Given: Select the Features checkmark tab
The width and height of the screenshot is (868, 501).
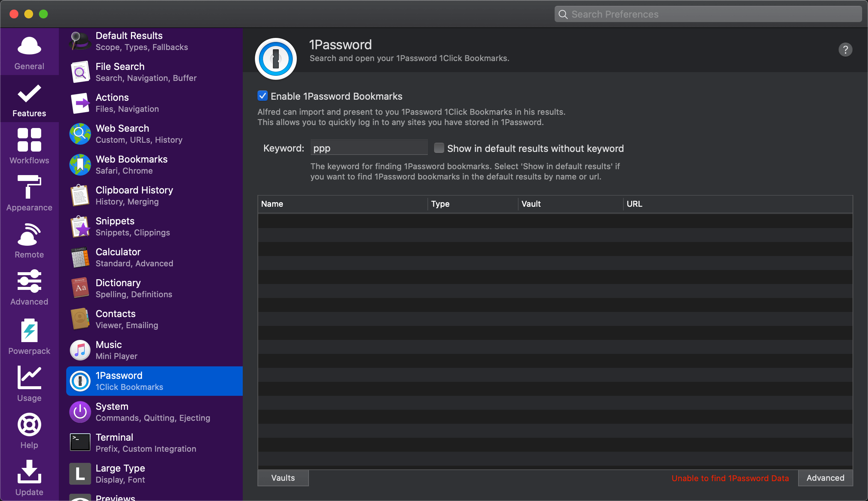Looking at the screenshot, I should tap(29, 99).
